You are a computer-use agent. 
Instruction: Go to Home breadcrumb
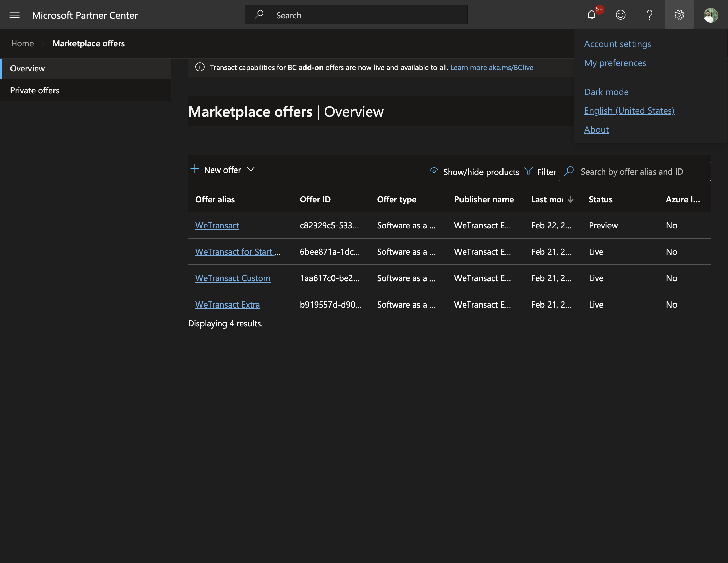tap(22, 43)
